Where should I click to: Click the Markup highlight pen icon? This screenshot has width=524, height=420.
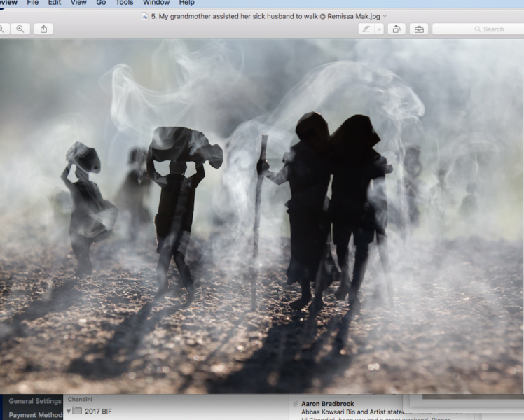pyautogui.click(x=366, y=29)
